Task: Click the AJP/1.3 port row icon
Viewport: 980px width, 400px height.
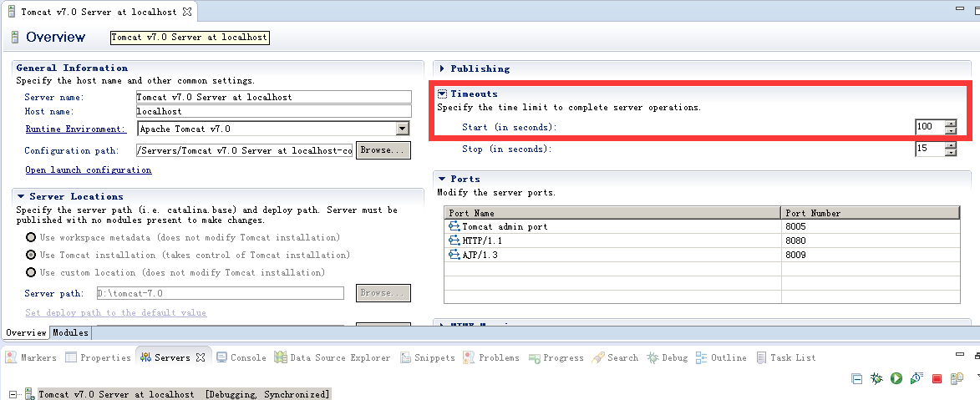Action: pos(454,255)
